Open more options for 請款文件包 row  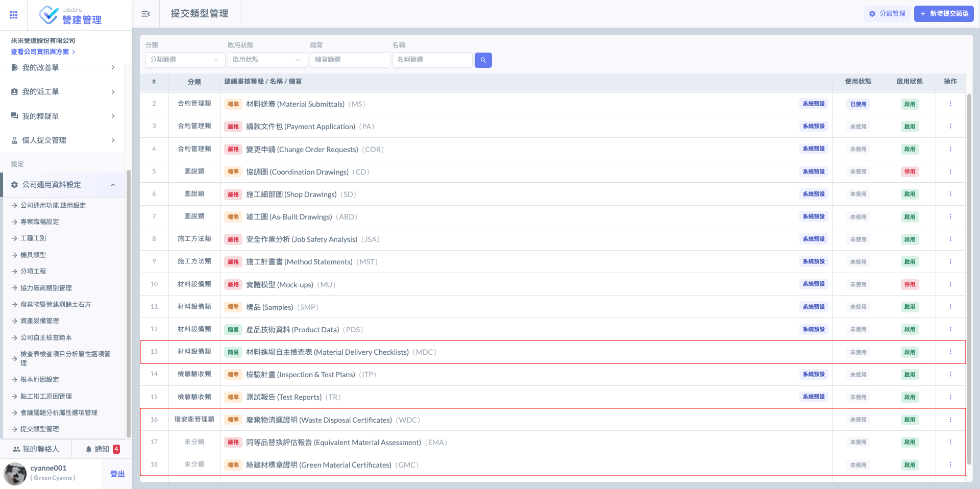coord(950,126)
